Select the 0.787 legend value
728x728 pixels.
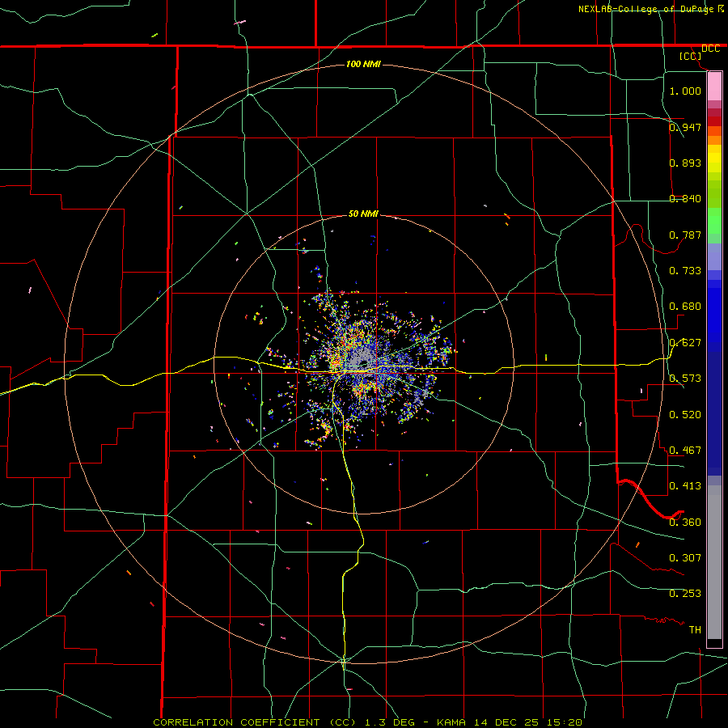pyautogui.click(x=685, y=235)
